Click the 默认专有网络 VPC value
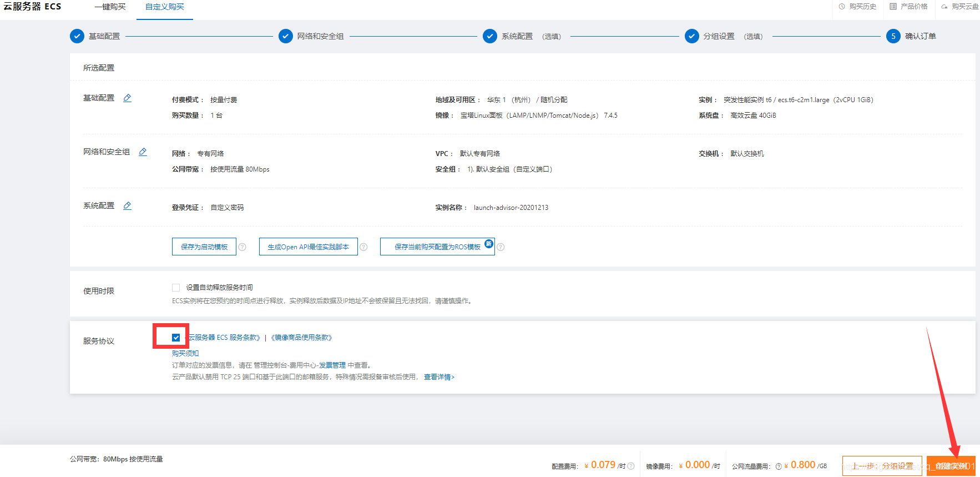Image resolution: width=980 pixels, height=477 pixels. pos(480,154)
